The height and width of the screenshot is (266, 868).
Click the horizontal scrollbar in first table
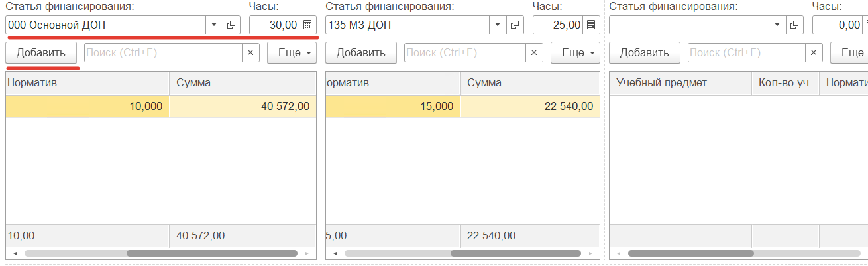point(211,253)
